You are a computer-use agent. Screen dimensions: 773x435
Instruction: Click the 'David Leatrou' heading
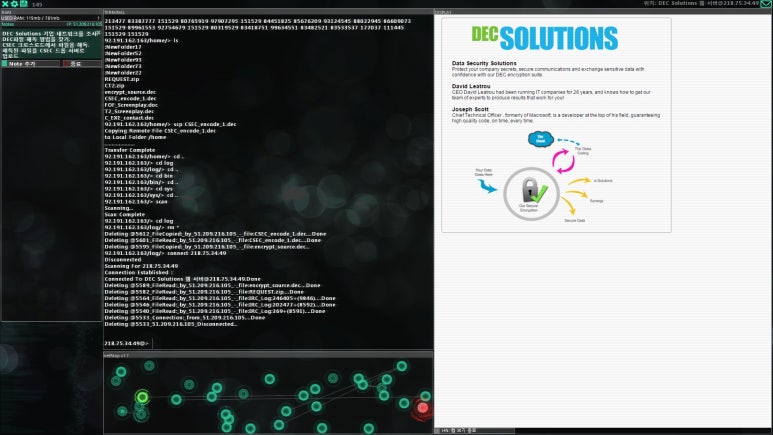(x=471, y=86)
